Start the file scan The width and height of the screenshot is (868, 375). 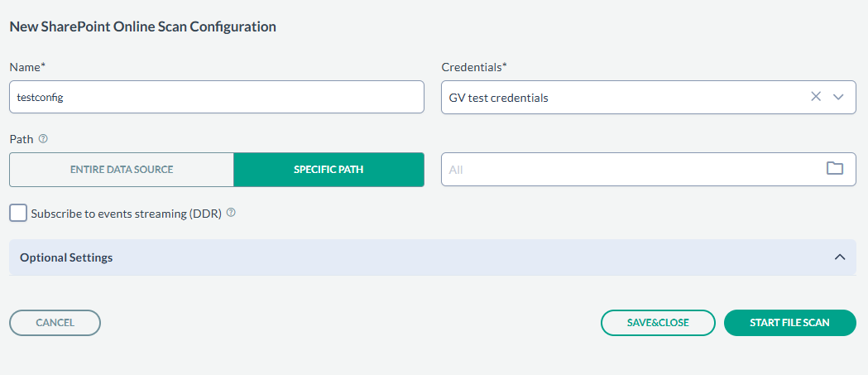(790, 323)
